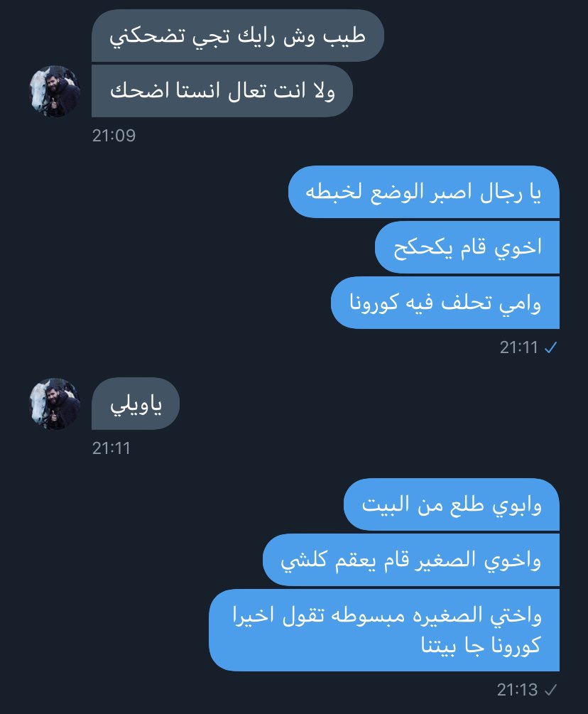Select the bubble يا رجال اصبر الوضع لخبطه
The image size is (588, 714).
(x=424, y=192)
